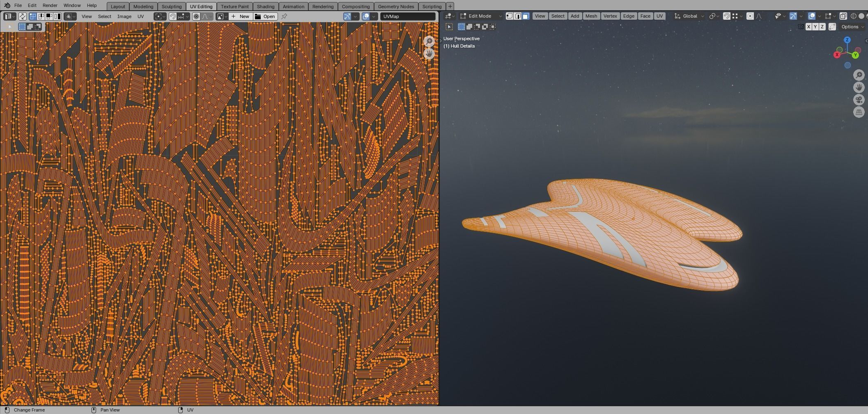Toggle gizmo display in the UV editor

347,16
